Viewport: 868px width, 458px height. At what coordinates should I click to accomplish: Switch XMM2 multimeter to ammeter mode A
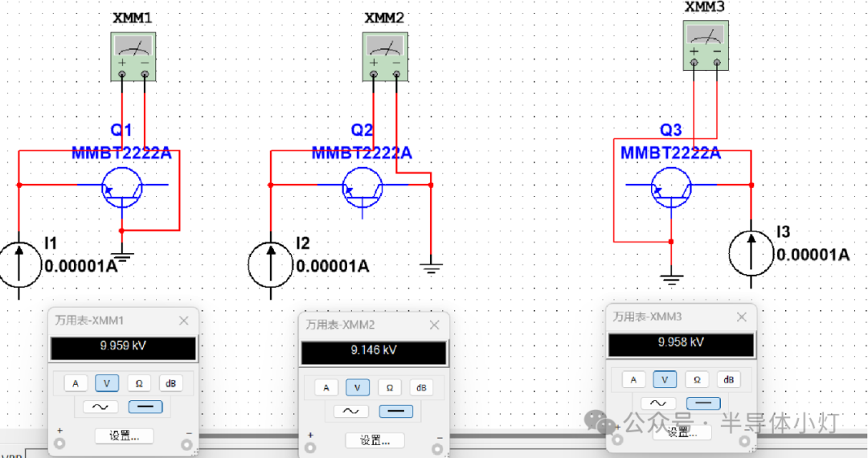326,388
